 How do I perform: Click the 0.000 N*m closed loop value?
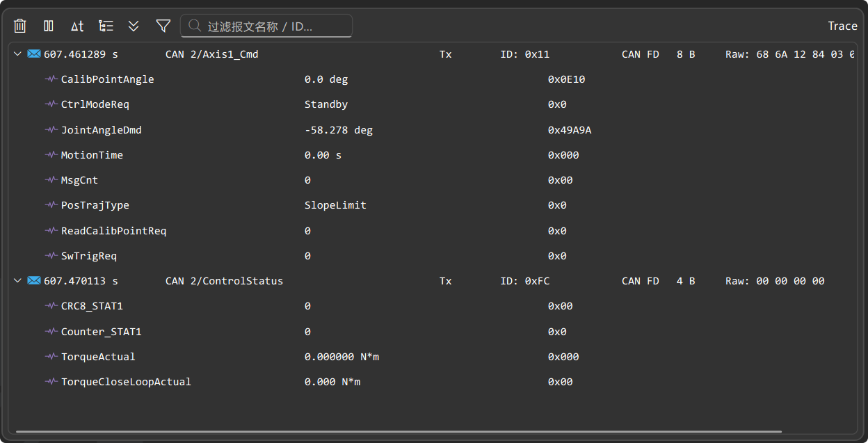[332, 382]
